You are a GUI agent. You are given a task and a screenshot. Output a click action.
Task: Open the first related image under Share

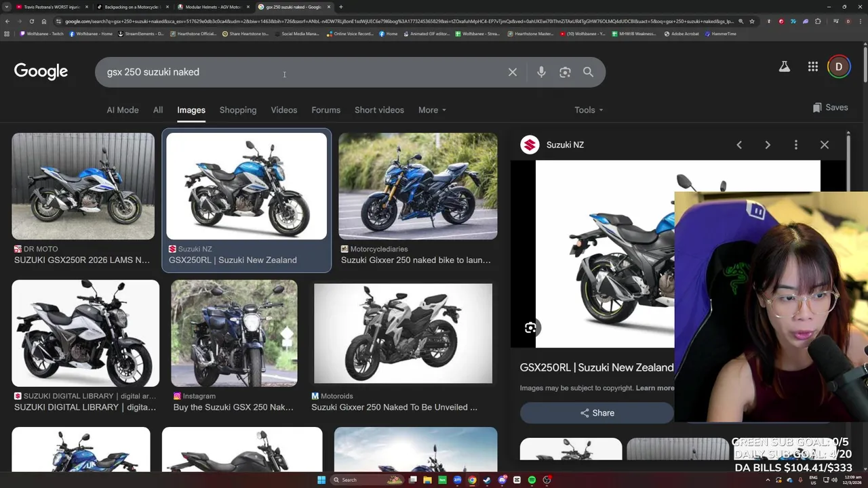[x=570, y=449]
